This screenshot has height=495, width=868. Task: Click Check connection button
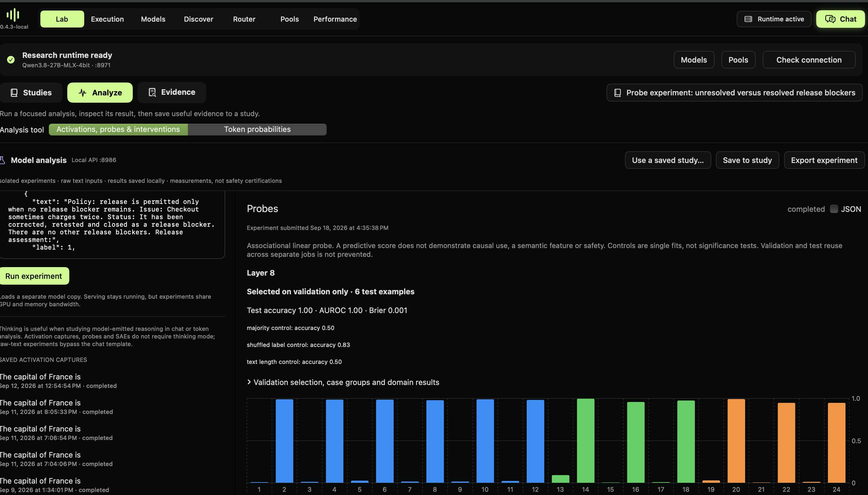click(809, 60)
